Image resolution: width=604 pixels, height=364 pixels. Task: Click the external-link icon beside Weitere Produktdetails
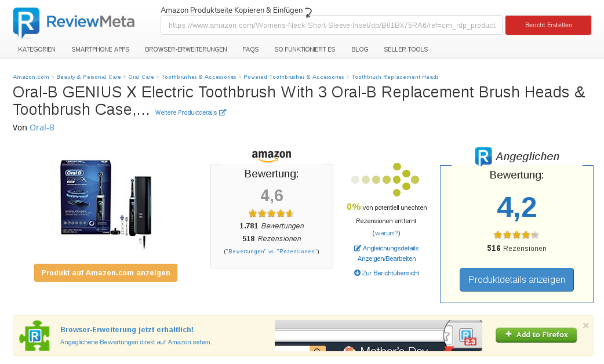(223, 112)
